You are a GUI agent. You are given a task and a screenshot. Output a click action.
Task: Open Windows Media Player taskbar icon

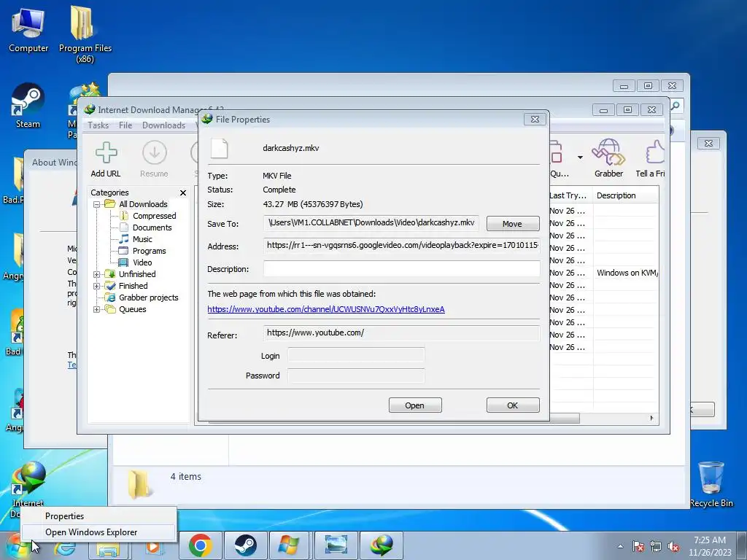pos(153,545)
